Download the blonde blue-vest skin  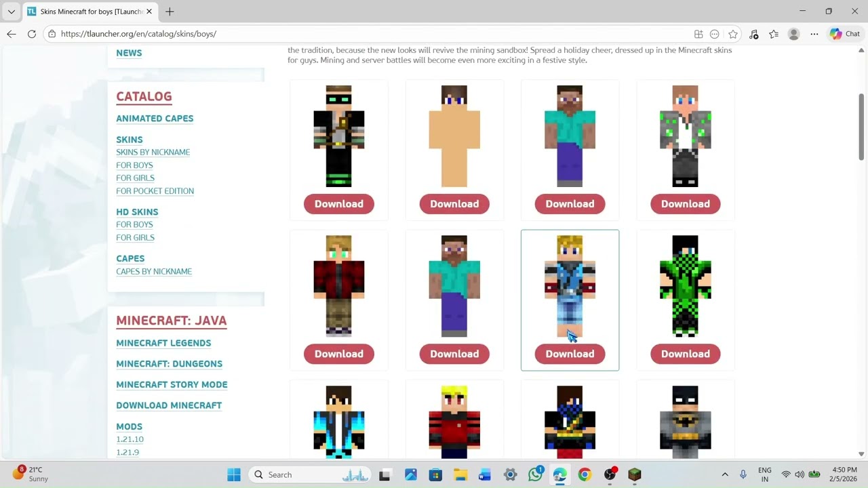(570, 354)
